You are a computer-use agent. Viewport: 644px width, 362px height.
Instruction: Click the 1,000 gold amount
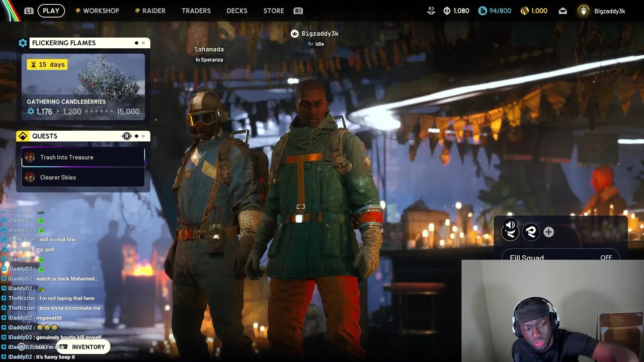pos(539,11)
